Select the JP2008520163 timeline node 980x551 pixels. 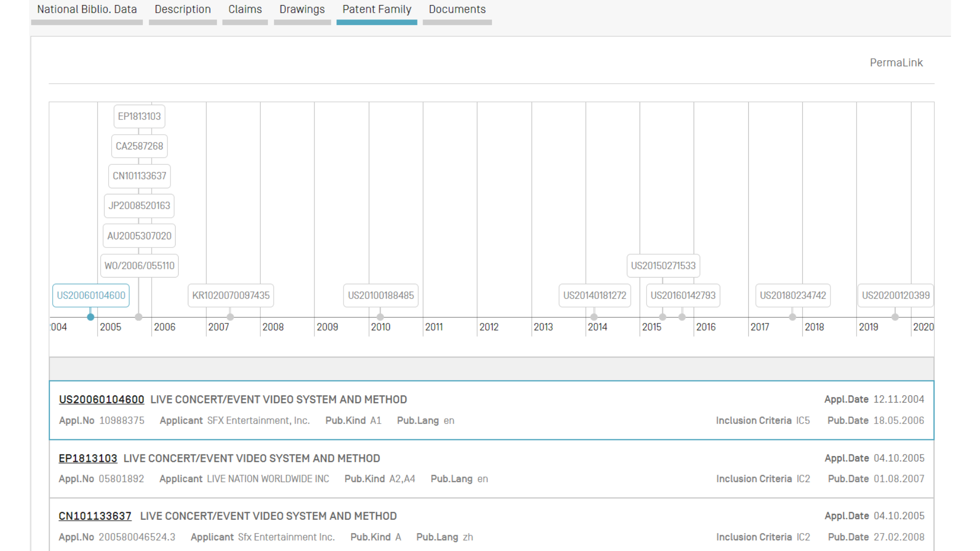point(139,206)
